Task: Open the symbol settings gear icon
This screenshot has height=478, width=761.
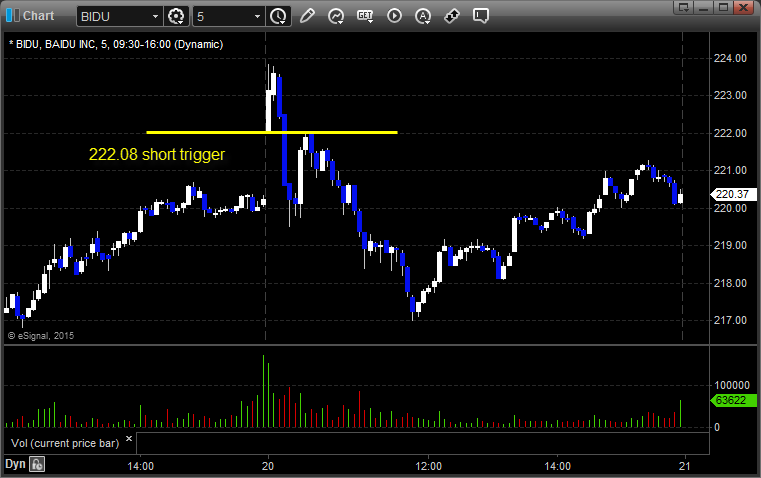Action: tap(176, 16)
